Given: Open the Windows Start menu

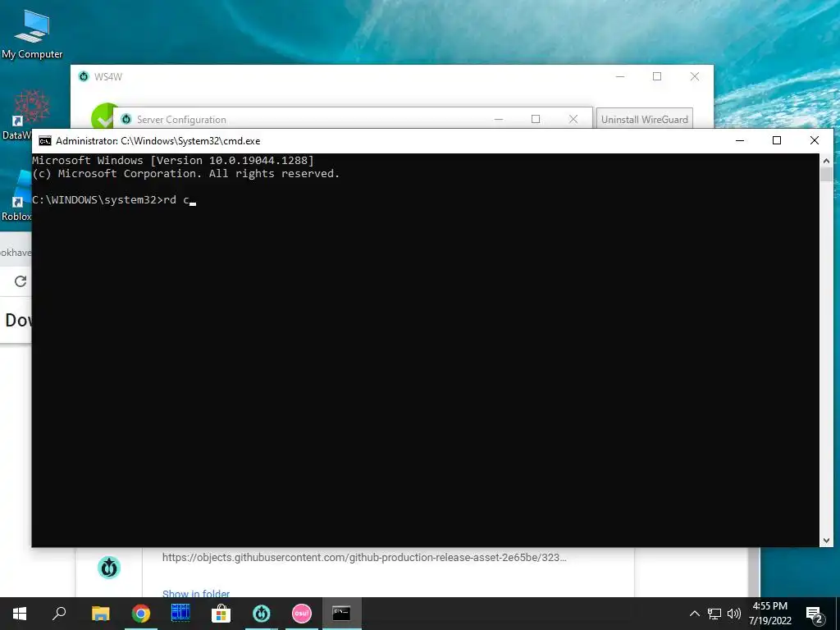Looking at the screenshot, I should pos(20,614).
